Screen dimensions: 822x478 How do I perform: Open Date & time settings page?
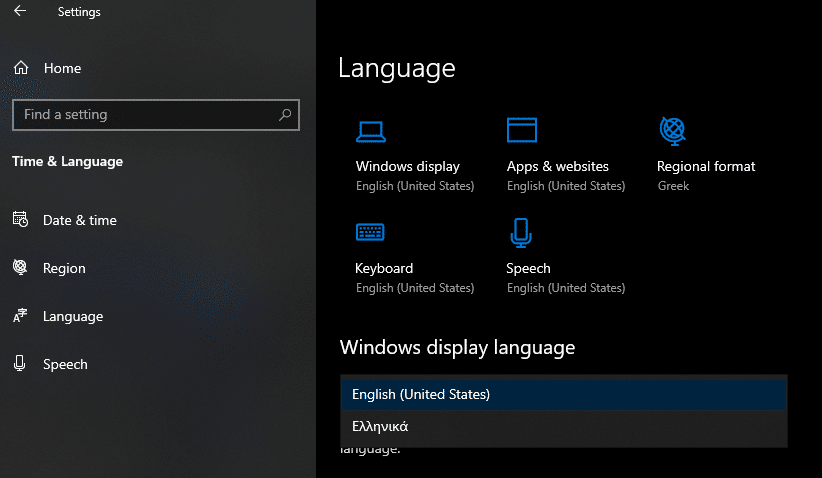[x=80, y=220]
